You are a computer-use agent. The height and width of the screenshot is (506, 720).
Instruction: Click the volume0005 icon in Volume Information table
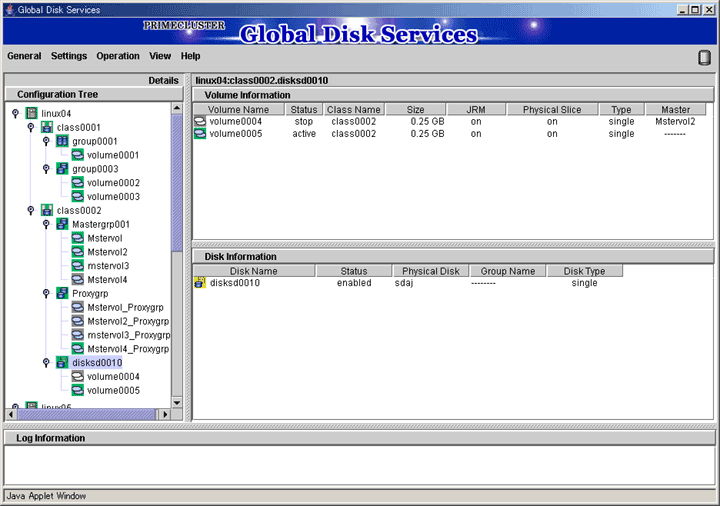tap(200, 134)
